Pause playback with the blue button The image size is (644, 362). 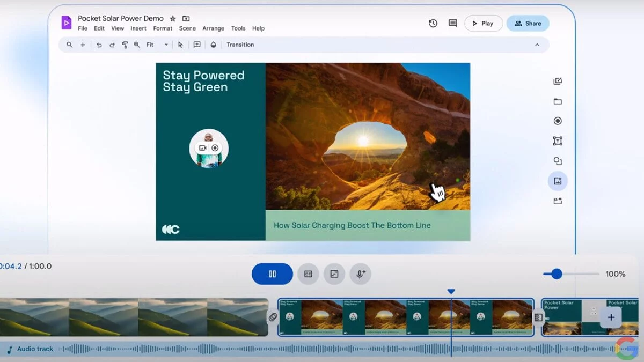[x=272, y=274]
